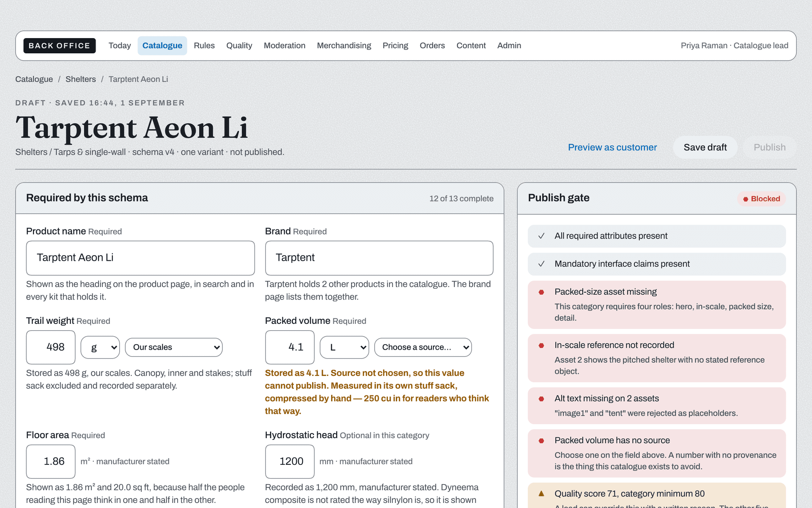
Task: Click the 'Tarptent Aeon Li' breadcrumb text
Action: [x=138, y=79]
